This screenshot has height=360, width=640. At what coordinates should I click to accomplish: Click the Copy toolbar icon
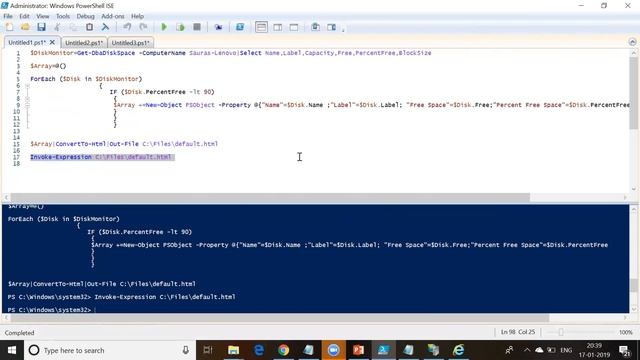coord(73,27)
